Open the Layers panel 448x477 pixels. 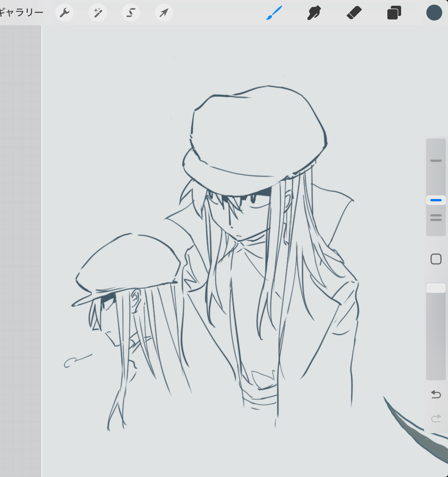[x=394, y=13]
